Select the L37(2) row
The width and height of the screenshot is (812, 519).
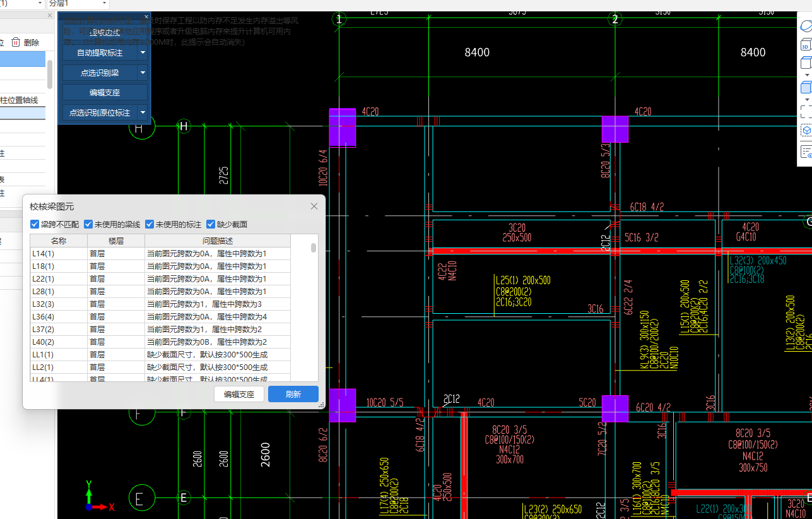point(160,329)
